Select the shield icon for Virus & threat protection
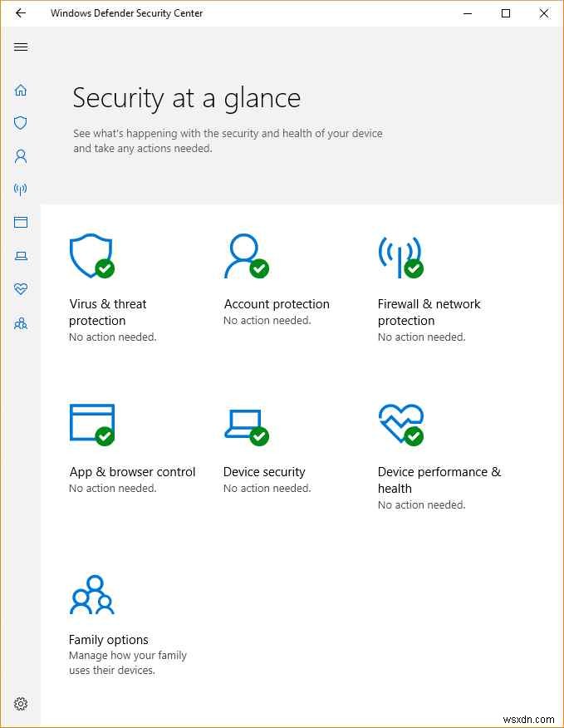Screen dimensions: 564x728 tap(20, 123)
